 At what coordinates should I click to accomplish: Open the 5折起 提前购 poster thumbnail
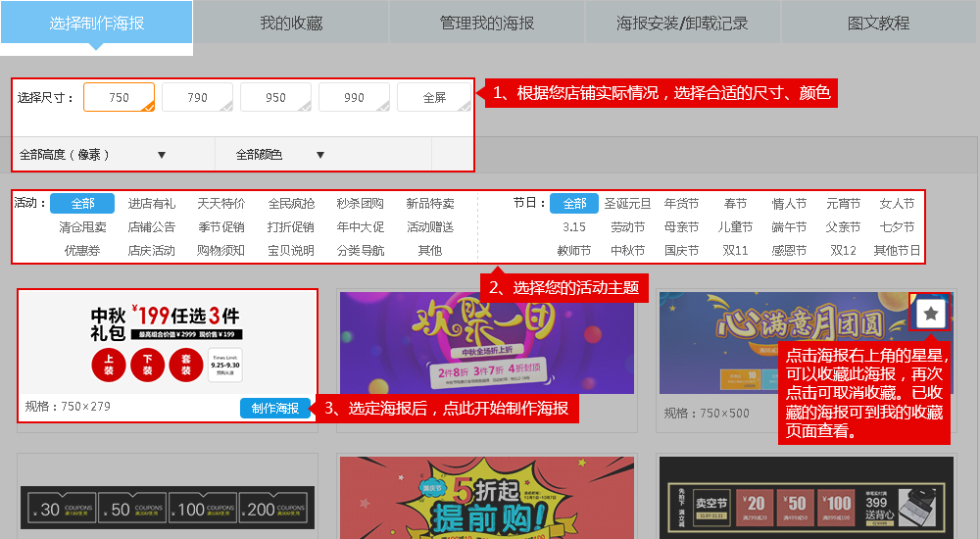point(487,498)
